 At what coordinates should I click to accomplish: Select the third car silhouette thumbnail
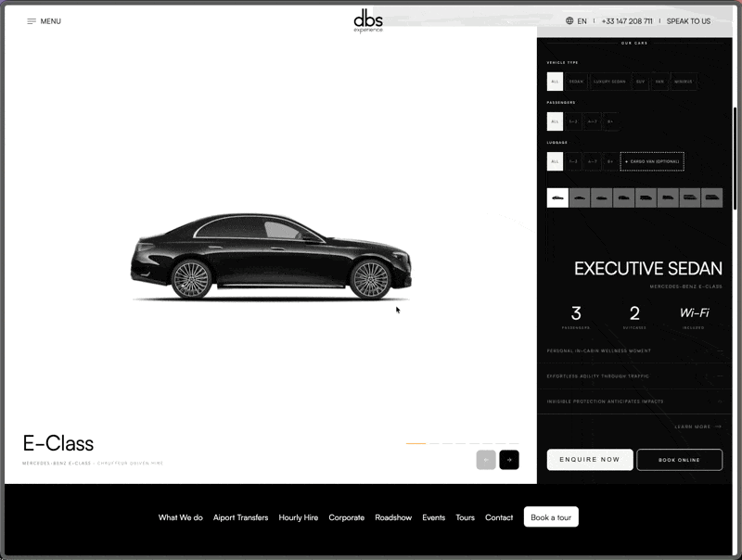click(601, 197)
